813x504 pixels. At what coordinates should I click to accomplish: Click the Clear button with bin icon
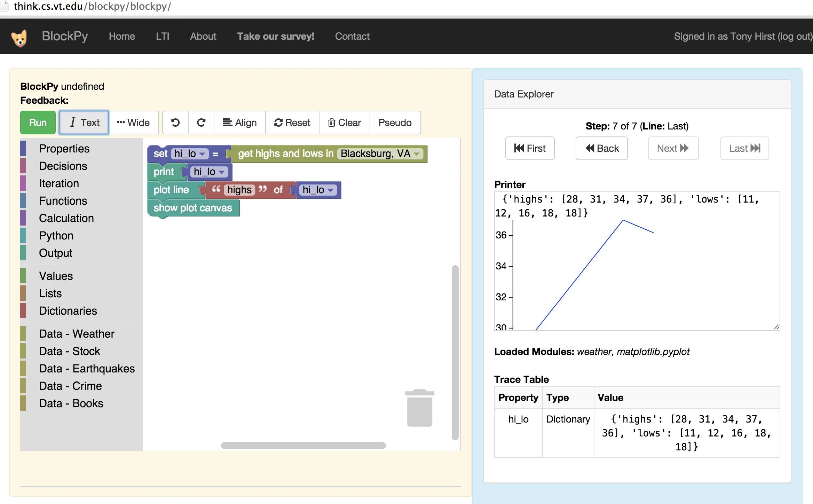coord(344,123)
